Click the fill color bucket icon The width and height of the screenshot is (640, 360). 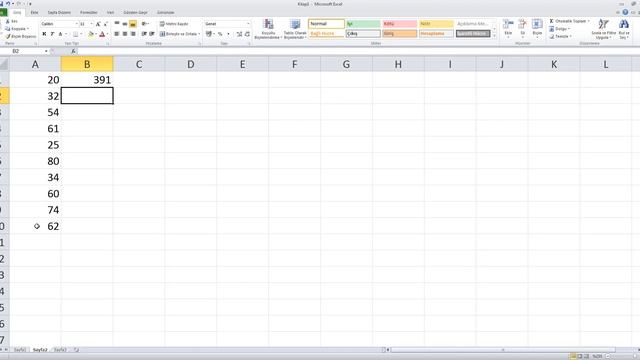coord(91,34)
